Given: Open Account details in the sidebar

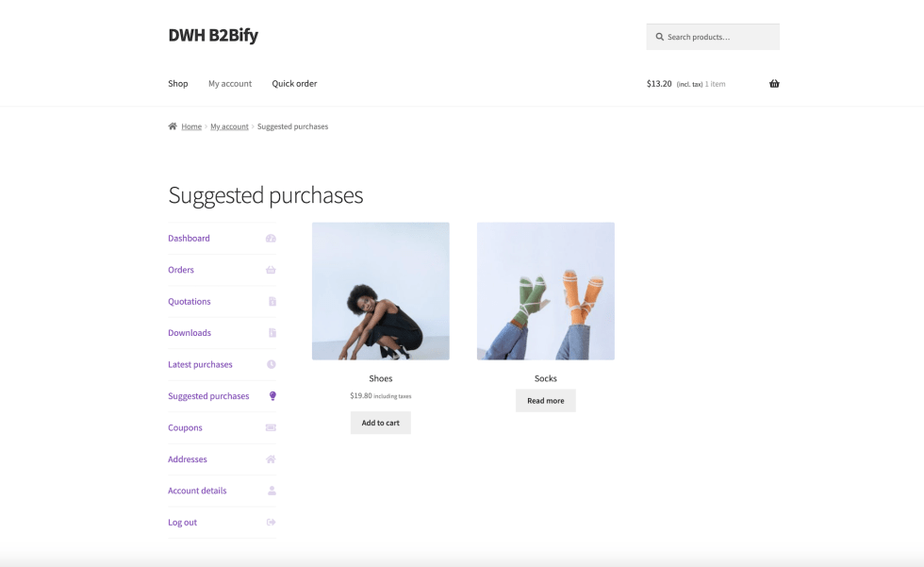Looking at the screenshot, I should tap(197, 491).
